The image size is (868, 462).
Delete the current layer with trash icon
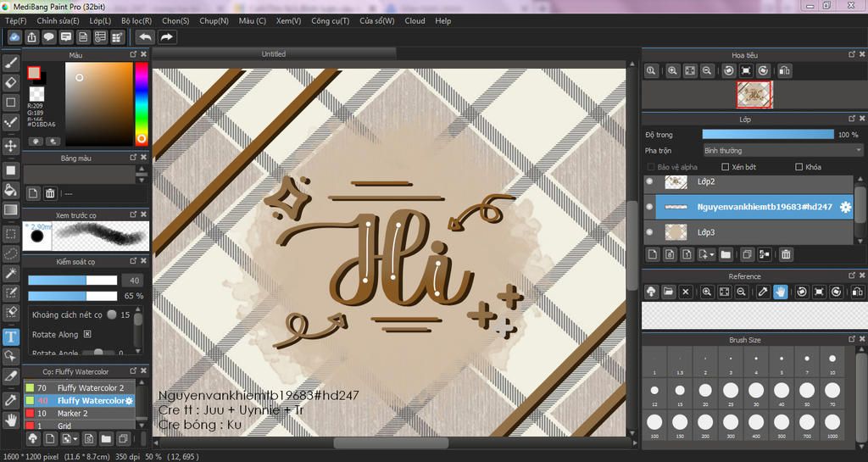tap(786, 254)
